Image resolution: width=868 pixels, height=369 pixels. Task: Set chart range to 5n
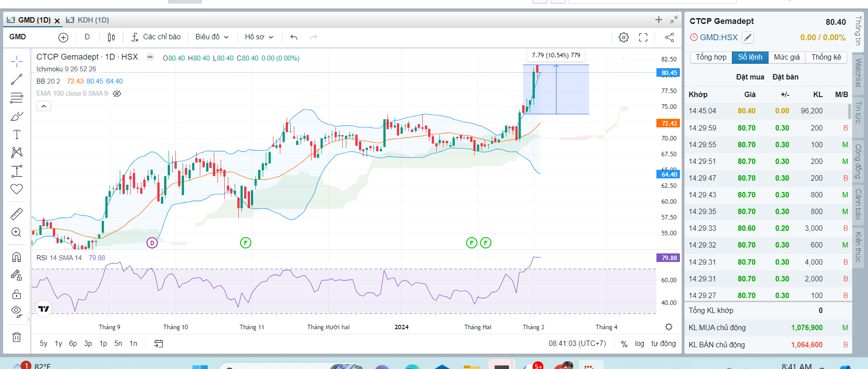[x=118, y=344]
